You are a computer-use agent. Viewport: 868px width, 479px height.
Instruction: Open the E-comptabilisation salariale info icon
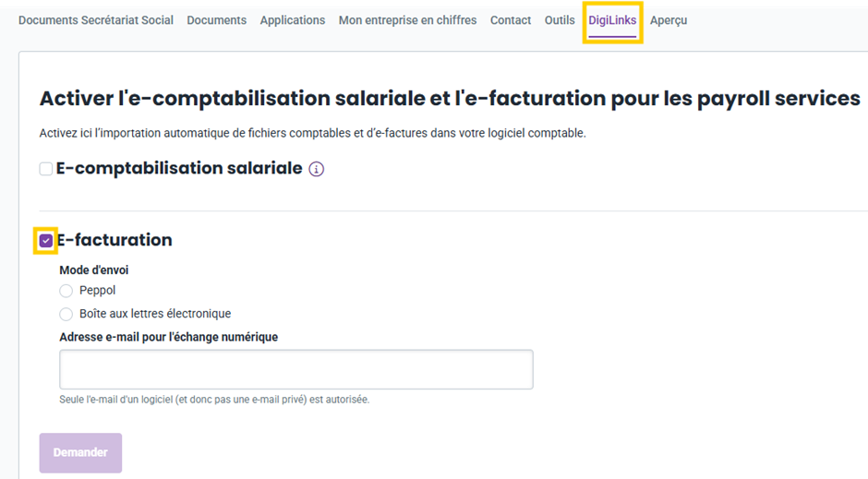pos(316,169)
